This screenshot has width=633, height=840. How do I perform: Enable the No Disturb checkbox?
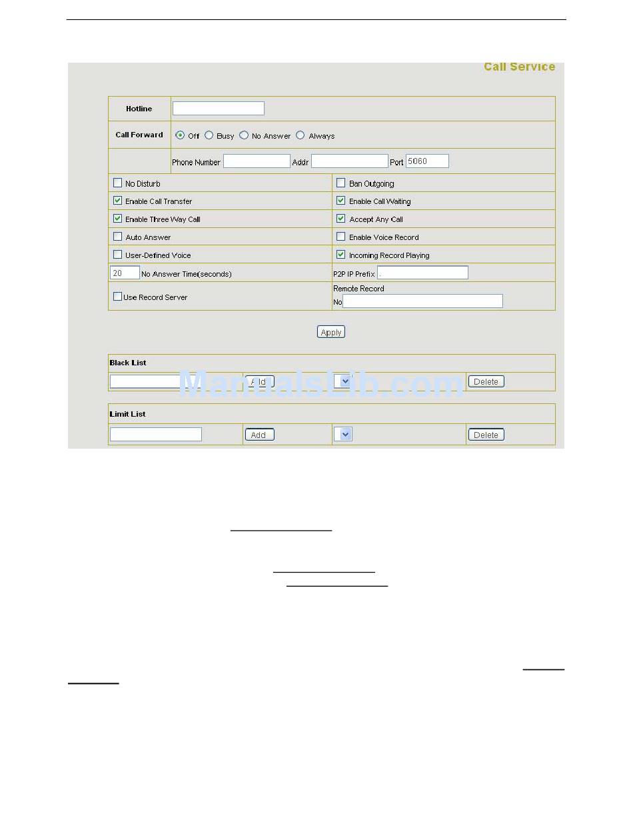118,183
